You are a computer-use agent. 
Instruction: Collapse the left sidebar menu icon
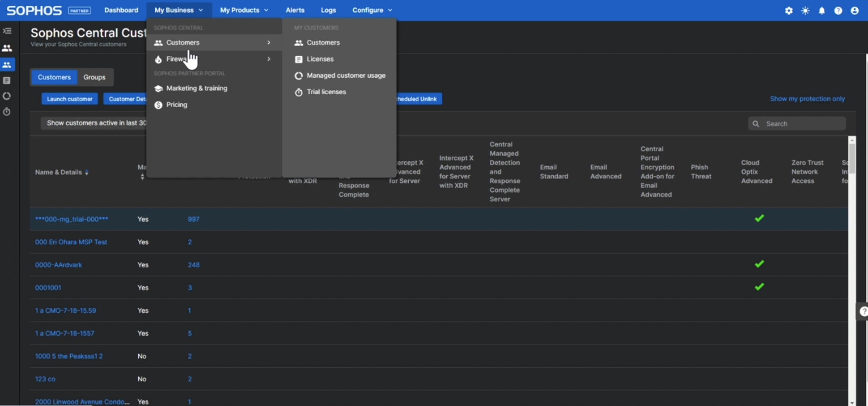7,31
